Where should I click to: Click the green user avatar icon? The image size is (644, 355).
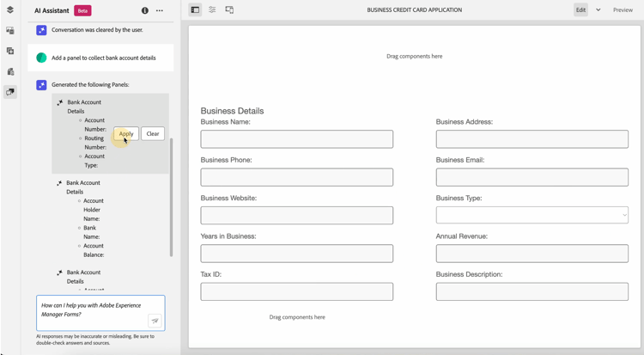click(41, 58)
